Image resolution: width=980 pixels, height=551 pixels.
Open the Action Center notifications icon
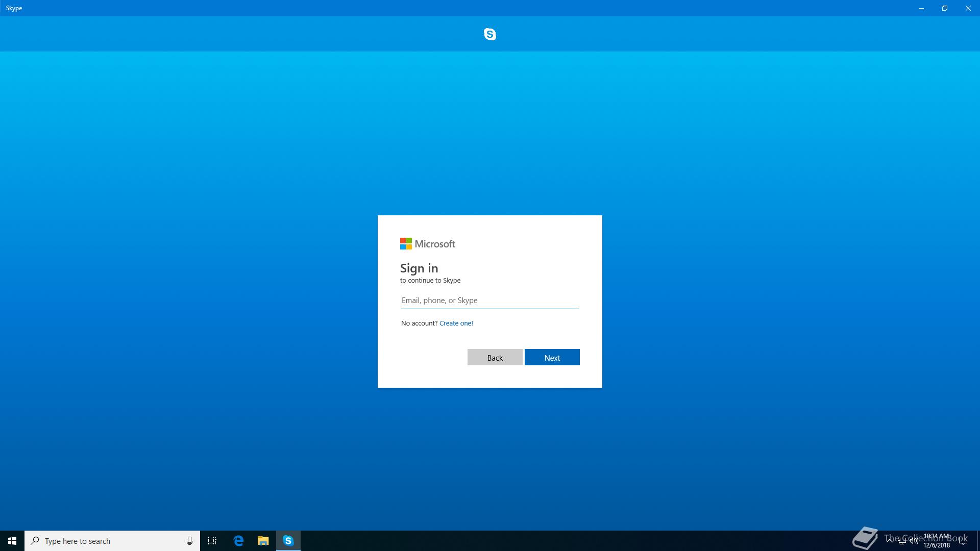coord(963,541)
